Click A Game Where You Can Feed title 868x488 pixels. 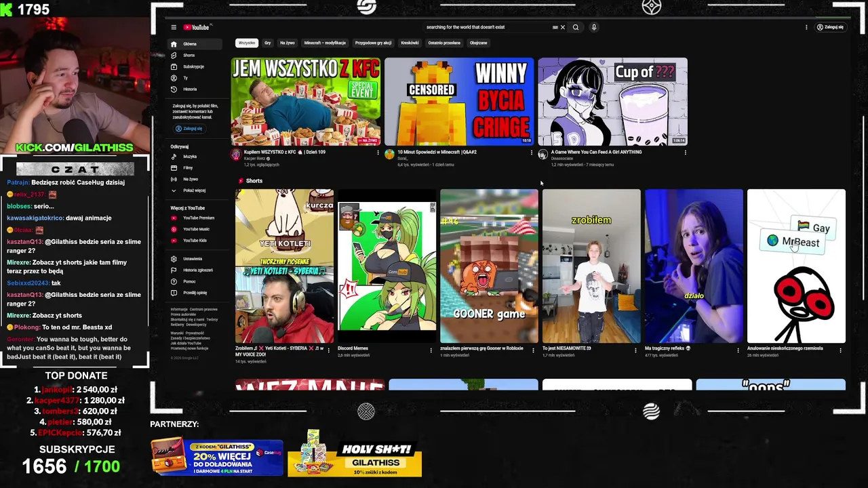click(596, 152)
